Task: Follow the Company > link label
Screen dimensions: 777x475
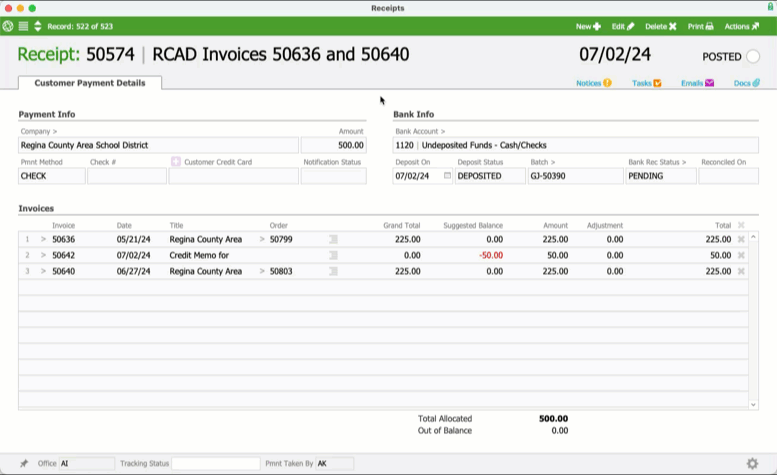Action: click(x=39, y=131)
